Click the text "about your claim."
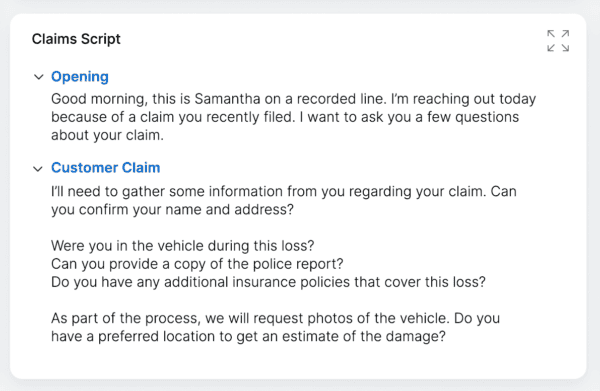Image resolution: width=600 pixels, height=391 pixels. (108, 135)
